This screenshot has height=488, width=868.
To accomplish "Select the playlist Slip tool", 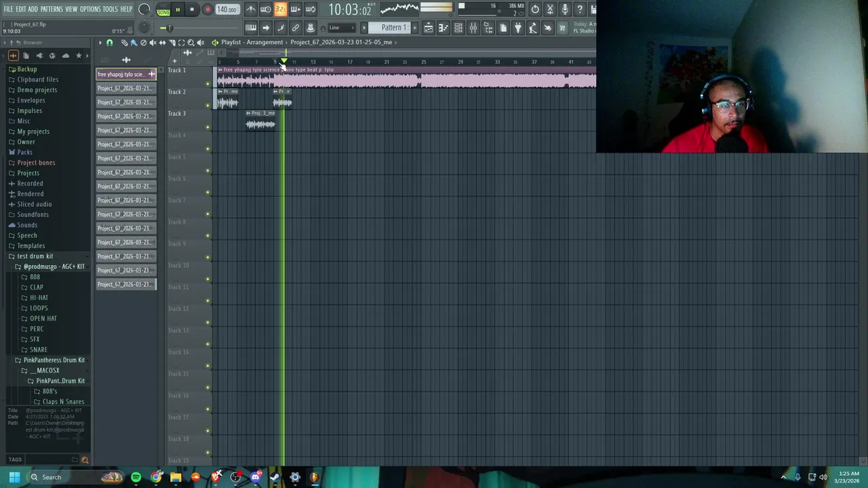I will [163, 43].
